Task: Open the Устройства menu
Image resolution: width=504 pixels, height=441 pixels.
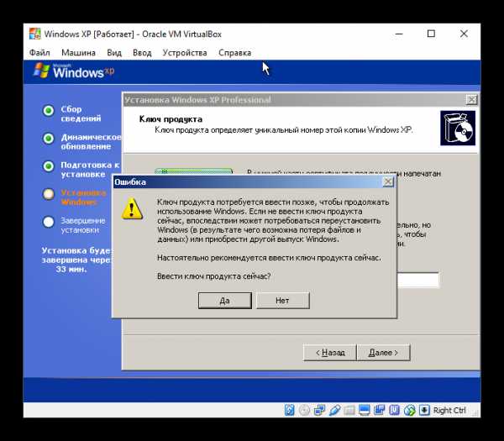Action: 184,52
